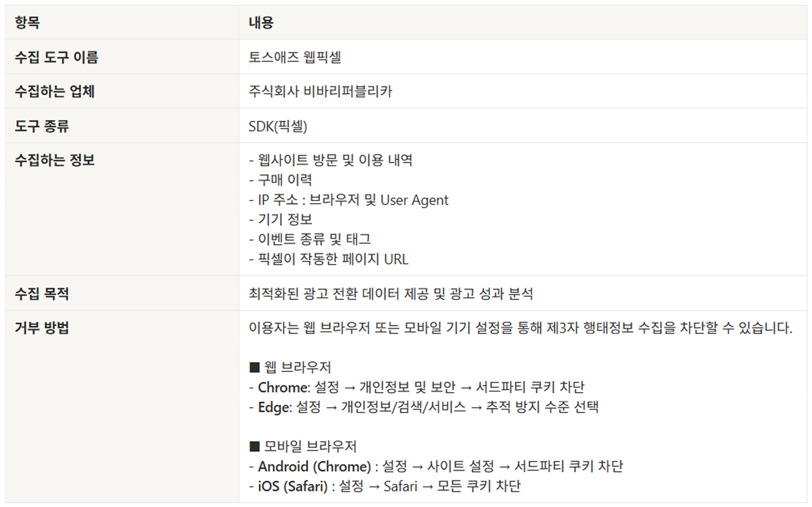Click the '수집하는 정보' row label

[x=55, y=160]
